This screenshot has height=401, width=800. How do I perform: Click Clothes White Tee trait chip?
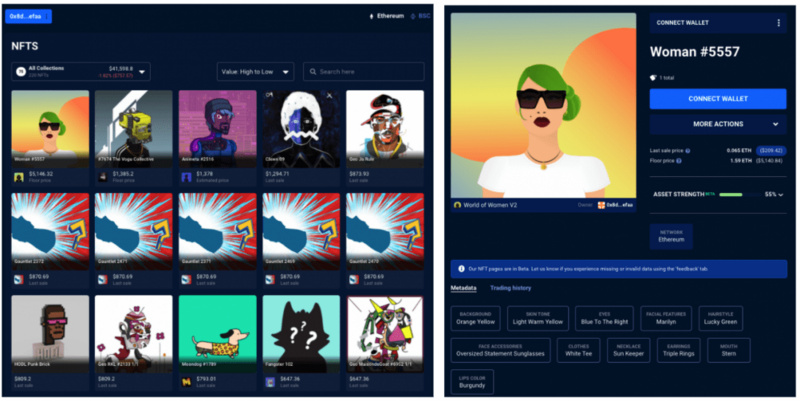pos(579,350)
